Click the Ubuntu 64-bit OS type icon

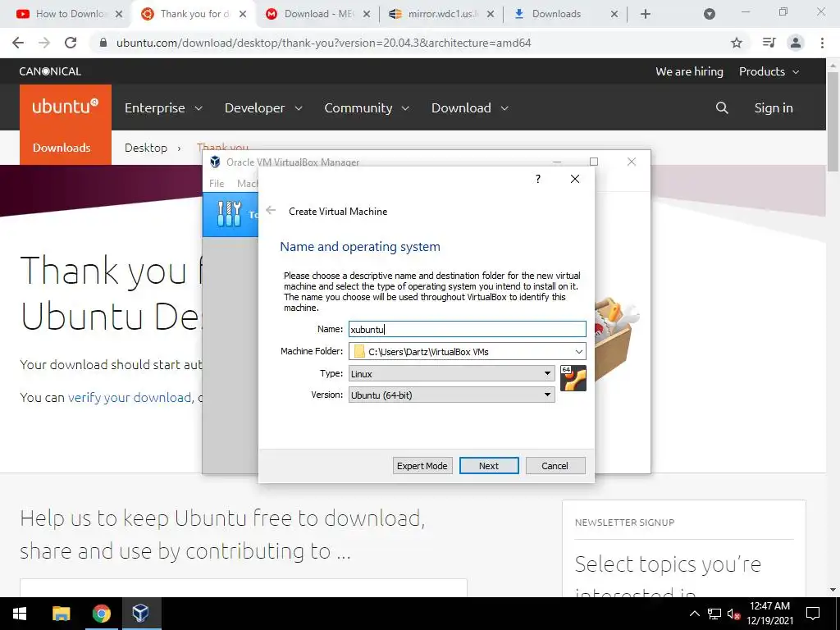573,378
